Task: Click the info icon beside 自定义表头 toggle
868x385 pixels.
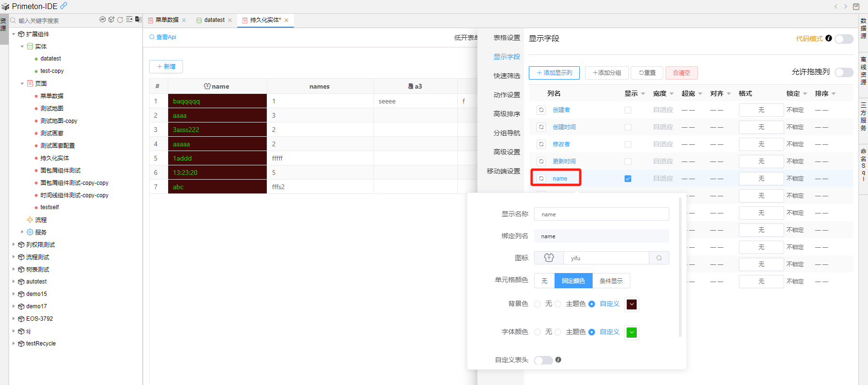Action: coord(558,360)
